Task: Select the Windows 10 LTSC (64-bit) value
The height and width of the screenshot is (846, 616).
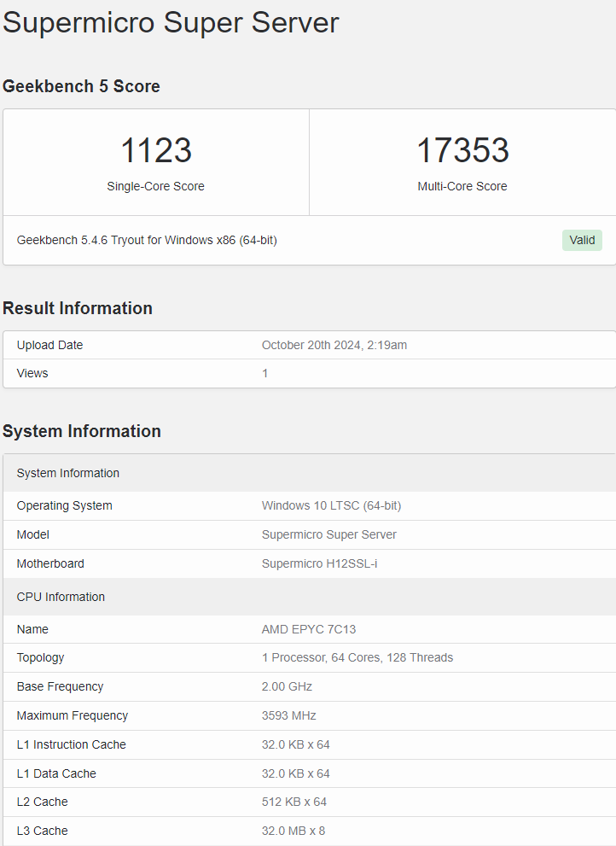Action: [x=331, y=505]
